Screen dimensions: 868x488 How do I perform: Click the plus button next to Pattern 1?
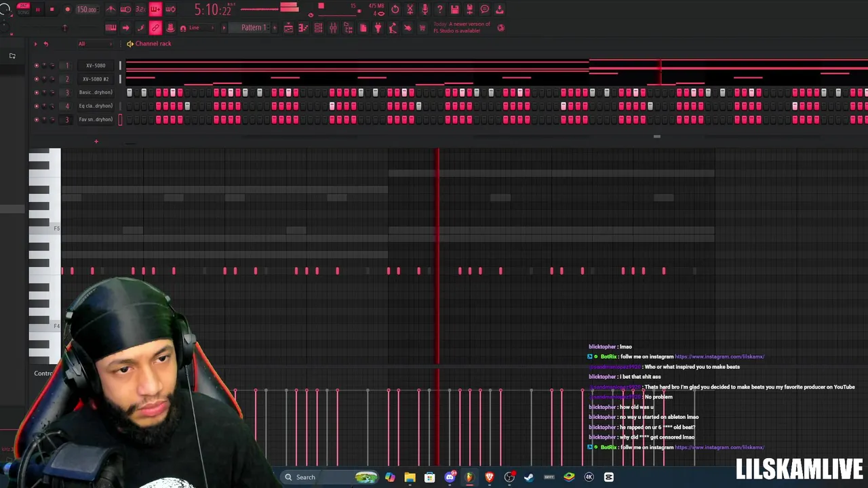click(275, 28)
